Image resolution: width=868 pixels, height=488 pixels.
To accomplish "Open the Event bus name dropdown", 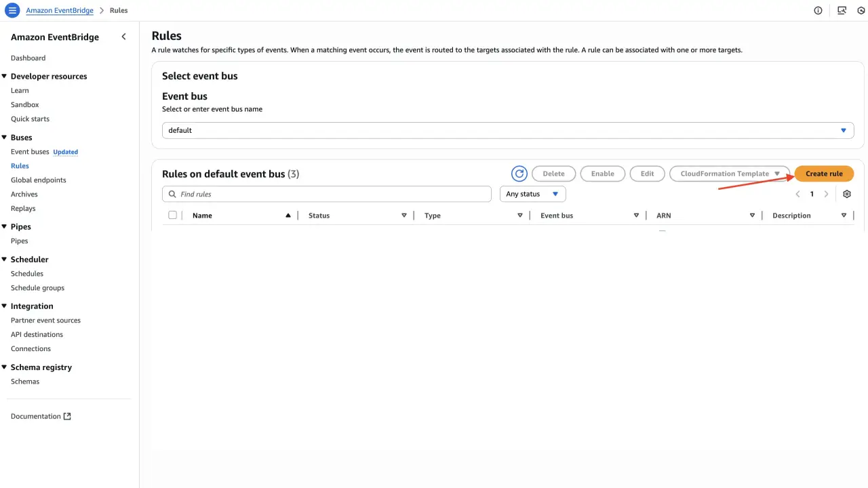I will click(x=508, y=130).
